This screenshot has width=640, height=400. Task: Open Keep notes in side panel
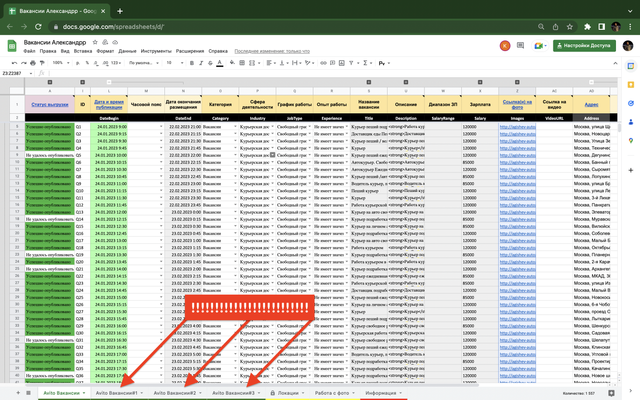(631, 85)
